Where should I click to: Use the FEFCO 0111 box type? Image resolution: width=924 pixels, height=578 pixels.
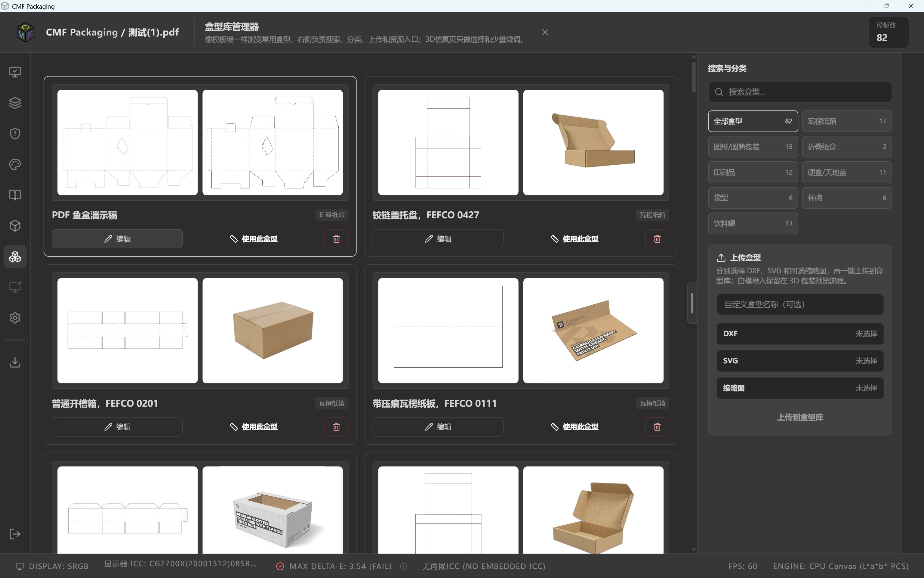coord(574,427)
